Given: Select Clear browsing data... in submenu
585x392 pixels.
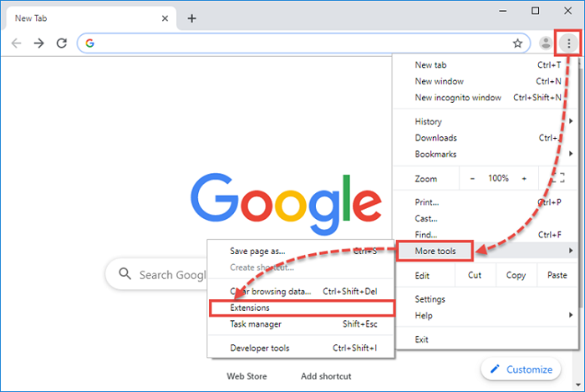Looking at the screenshot, I should pyautogui.click(x=301, y=292).
